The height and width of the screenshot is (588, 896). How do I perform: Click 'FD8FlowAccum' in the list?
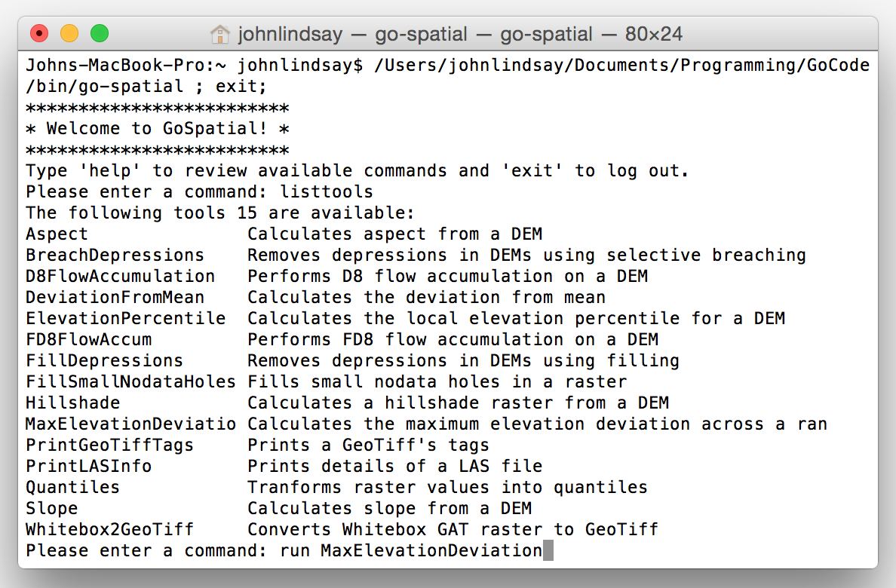coord(88,339)
